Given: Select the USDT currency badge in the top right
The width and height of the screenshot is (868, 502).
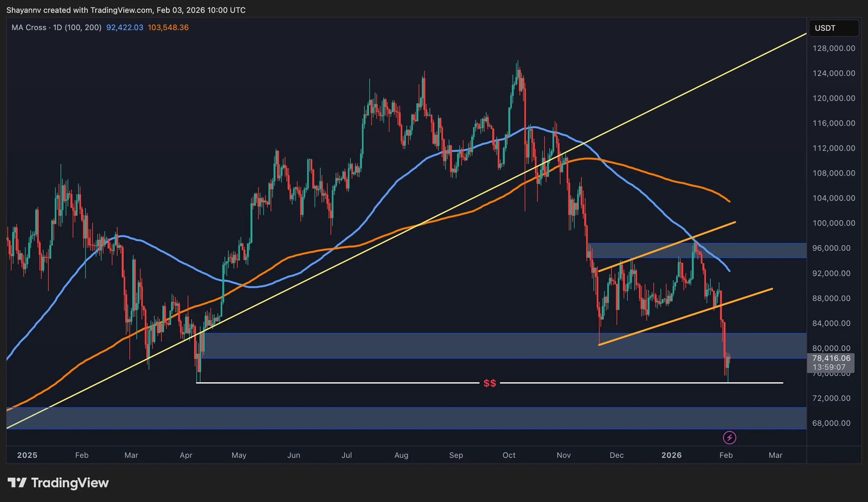Looking at the screenshot, I should point(833,28).
